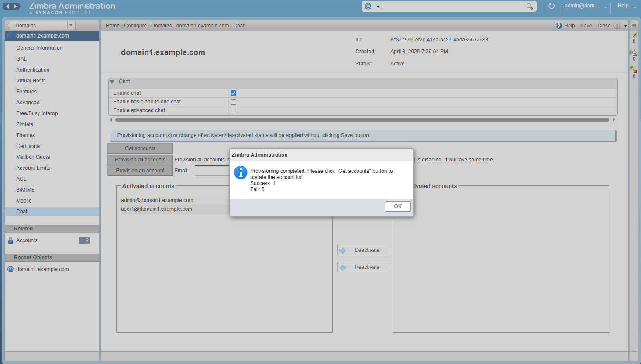This screenshot has width=641, height=364.
Task: Click OK in the provisioning dialog
Action: coord(398,206)
